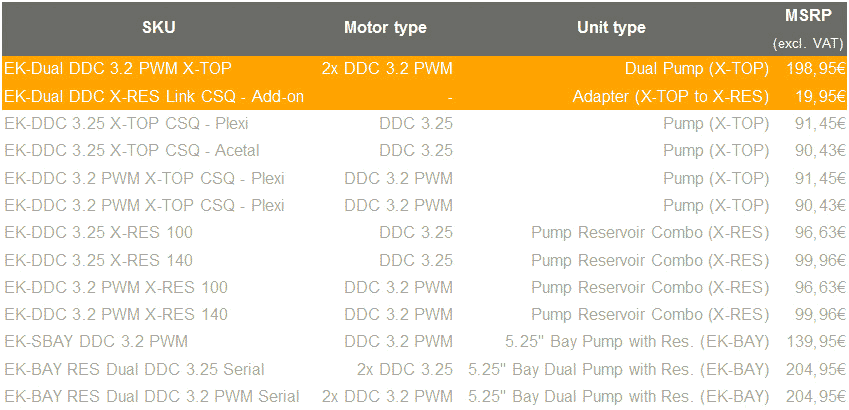Click the 198,95€ price cell
Viewport: 849px width, 410px height.
tap(812, 69)
